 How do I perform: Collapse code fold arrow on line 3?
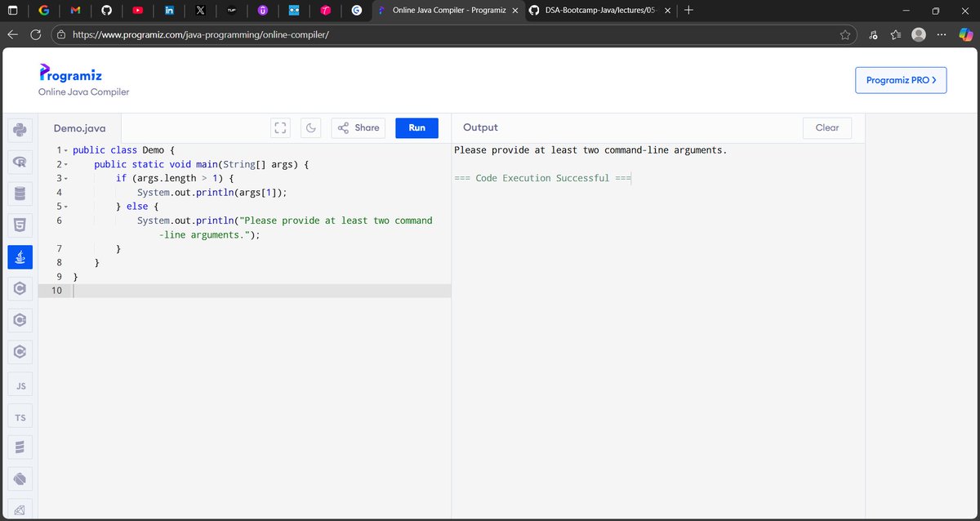tap(65, 179)
